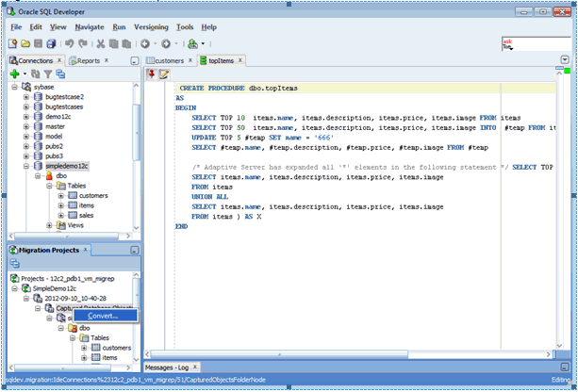Minimize the Connections panel
This screenshot has height=392, width=578.
[134, 60]
